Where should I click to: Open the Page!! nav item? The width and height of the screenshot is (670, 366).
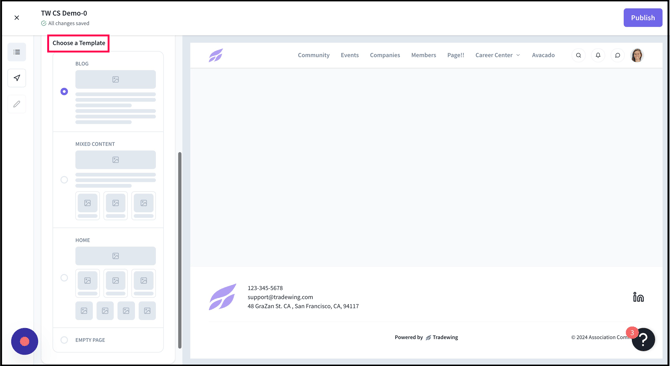[x=455, y=55]
